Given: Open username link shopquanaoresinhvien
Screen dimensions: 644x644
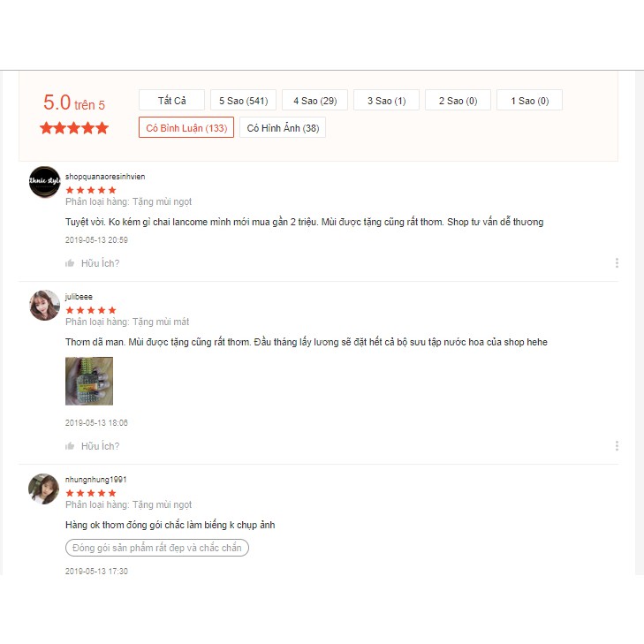Looking at the screenshot, I should coord(105,177).
